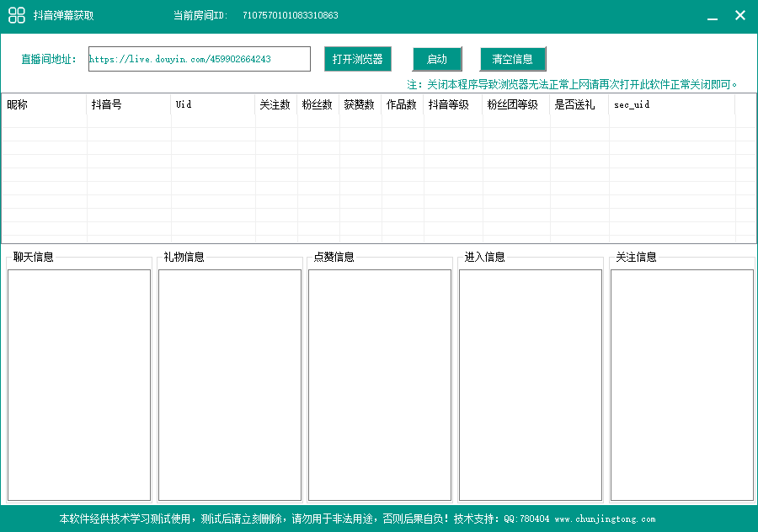The height and width of the screenshot is (532, 758).
Task: Select the Uid column header
Action: click(213, 104)
